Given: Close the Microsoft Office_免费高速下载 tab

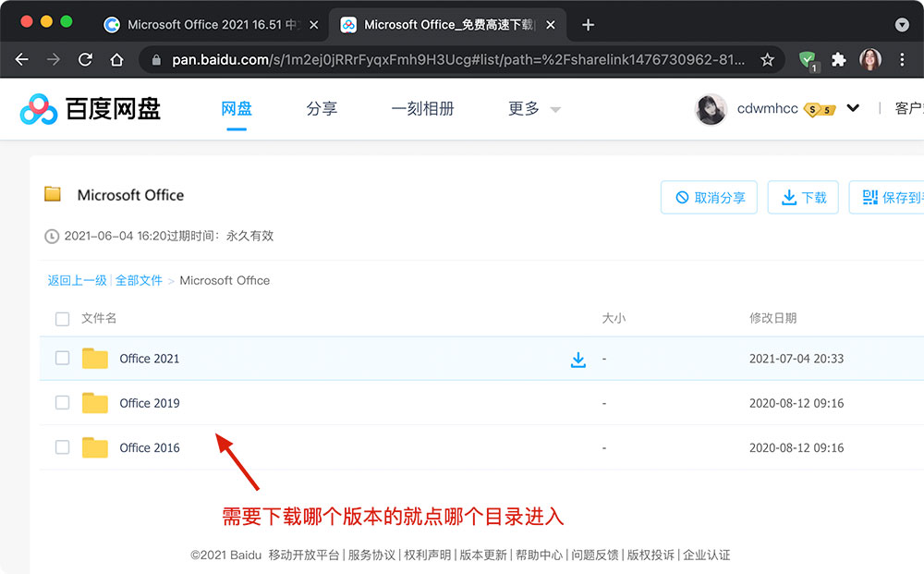Looking at the screenshot, I should coord(551,25).
